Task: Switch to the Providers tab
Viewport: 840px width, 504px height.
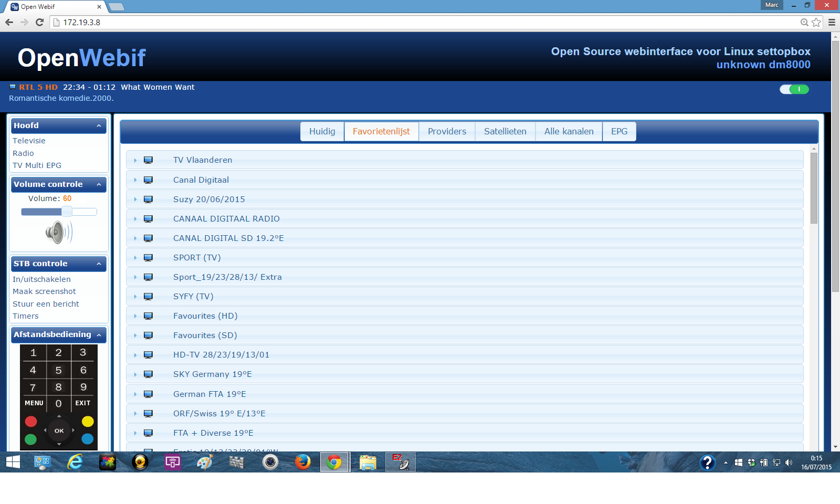Action: tap(447, 131)
